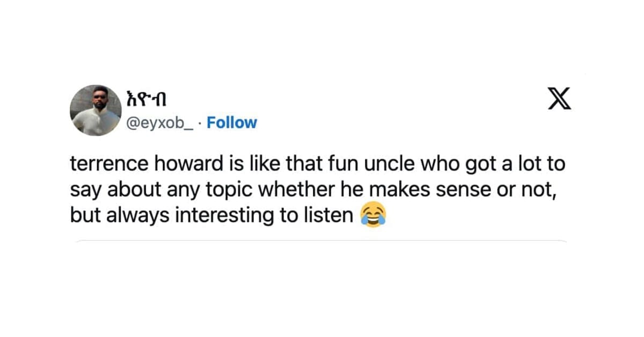Image resolution: width=644 pixels, height=337 pixels.
Task: Open the author's profile picture
Action: pyautogui.click(x=96, y=111)
